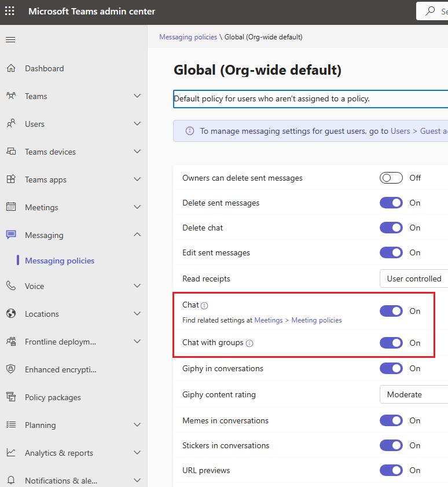
Task: Click the Messaging chat bubble icon
Action: pyautogui.click(x=11, y=235)
